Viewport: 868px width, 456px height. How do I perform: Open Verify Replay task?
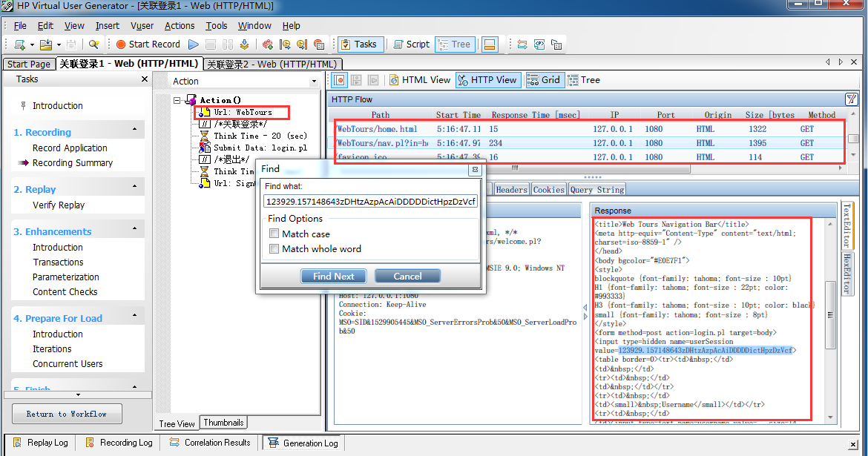tap(59, 205)
